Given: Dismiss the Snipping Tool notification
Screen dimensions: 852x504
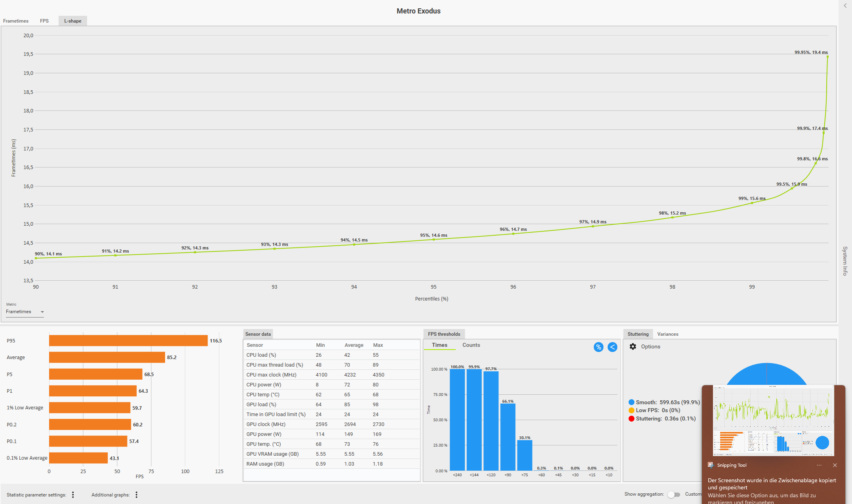Looking at the screenshot, I should coord(835,465).
